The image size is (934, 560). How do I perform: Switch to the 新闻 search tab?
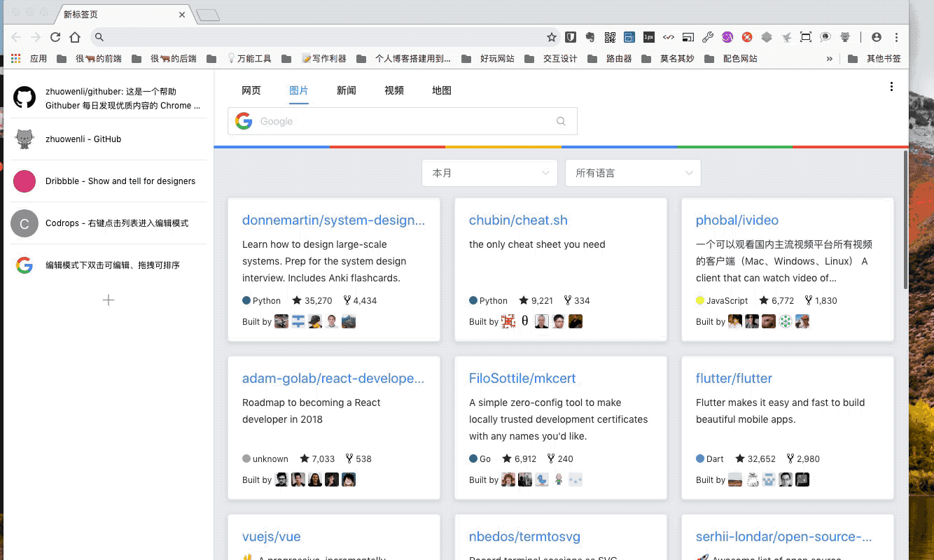(347, 90)
